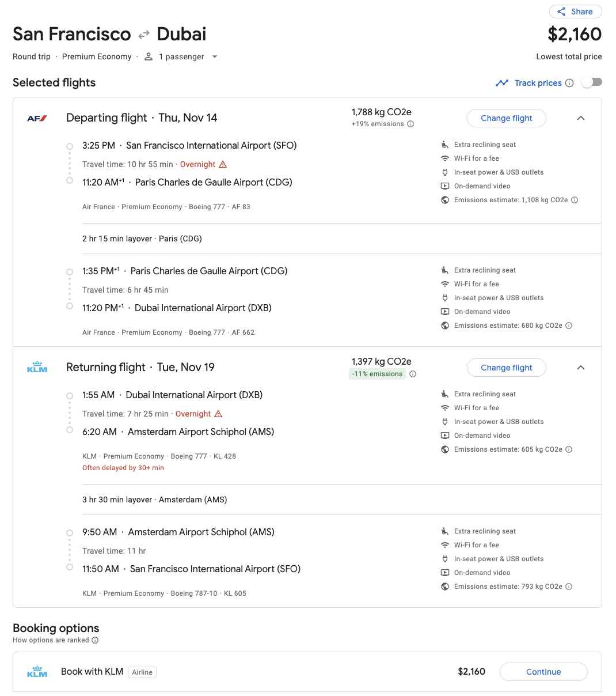Enable the Track prices toggle
Image resolution: width=616 pixels, height=696 pixels.
pos(592,82)
